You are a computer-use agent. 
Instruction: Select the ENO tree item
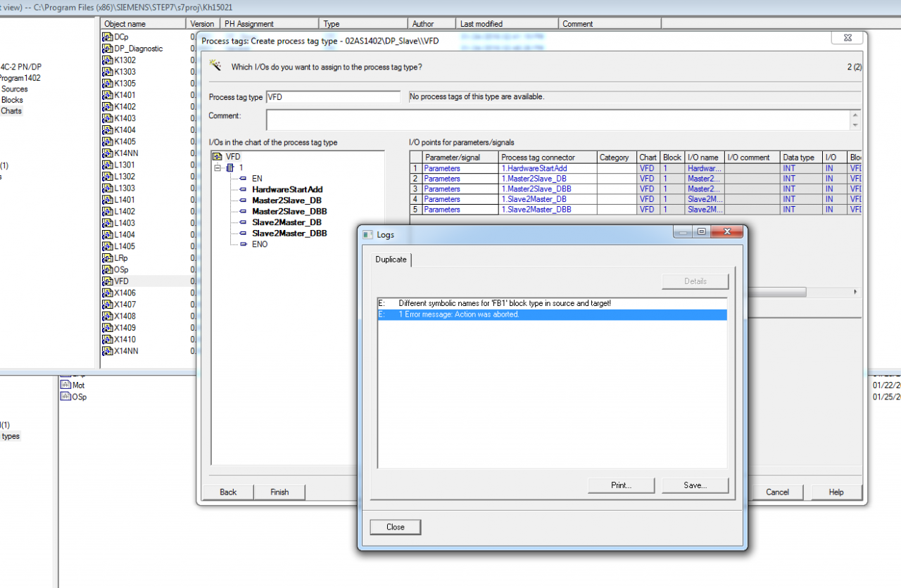pyautogui.click(x=260, y=244)
